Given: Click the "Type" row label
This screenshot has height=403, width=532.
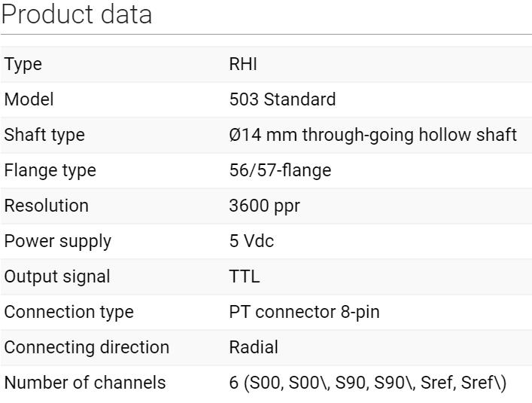Looking at the screenshot, I should (x=23, y=65).
